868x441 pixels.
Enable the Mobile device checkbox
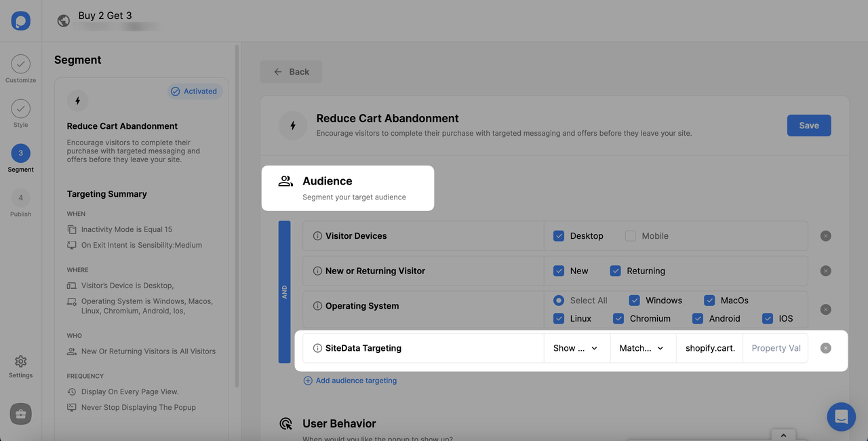tap(631, 236)
